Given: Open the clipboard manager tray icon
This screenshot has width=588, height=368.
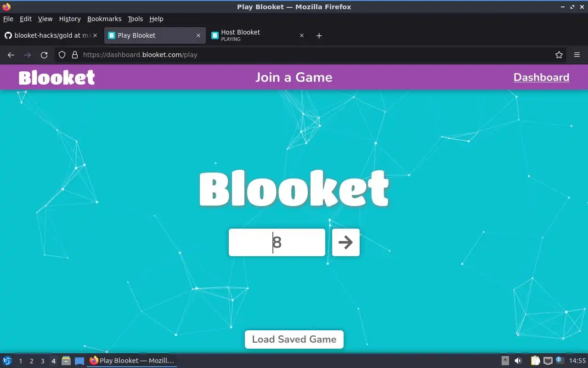Looking at the screenshot, I should [x=535, y=361].
